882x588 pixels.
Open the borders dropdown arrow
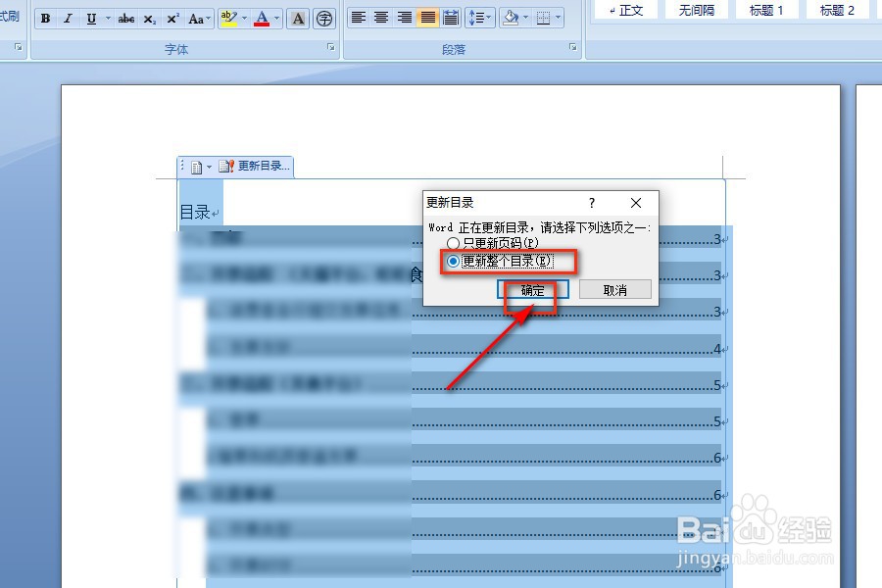click(x=559, y=17)
